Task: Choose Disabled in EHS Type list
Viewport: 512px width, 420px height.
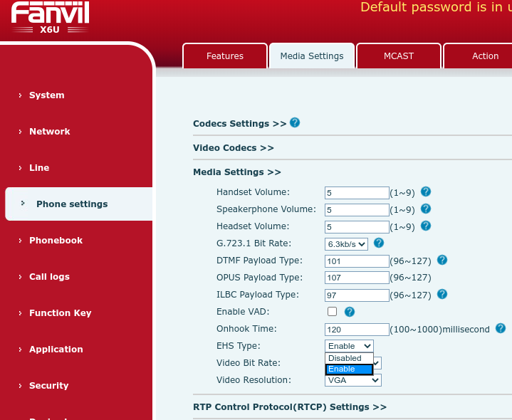Action: tap(349, 358)
